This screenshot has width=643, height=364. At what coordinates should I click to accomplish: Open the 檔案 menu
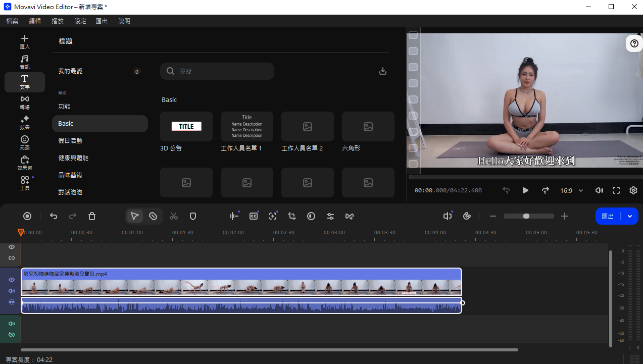click(12, 21)
